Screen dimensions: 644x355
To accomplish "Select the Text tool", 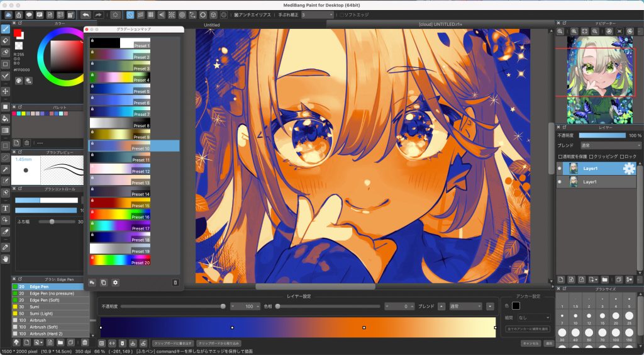I will 5,208.
